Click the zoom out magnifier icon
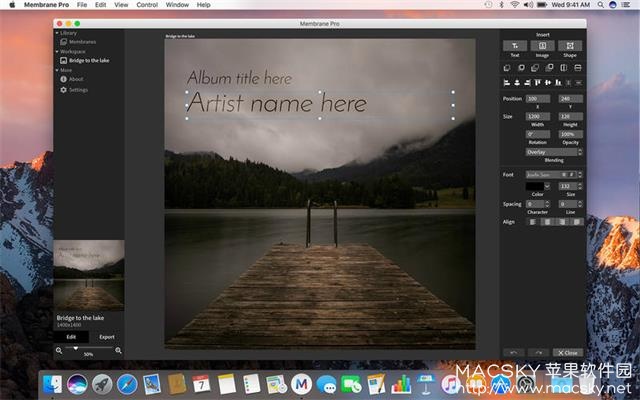Viewport: 640px width, 400px height. [59, 350]
